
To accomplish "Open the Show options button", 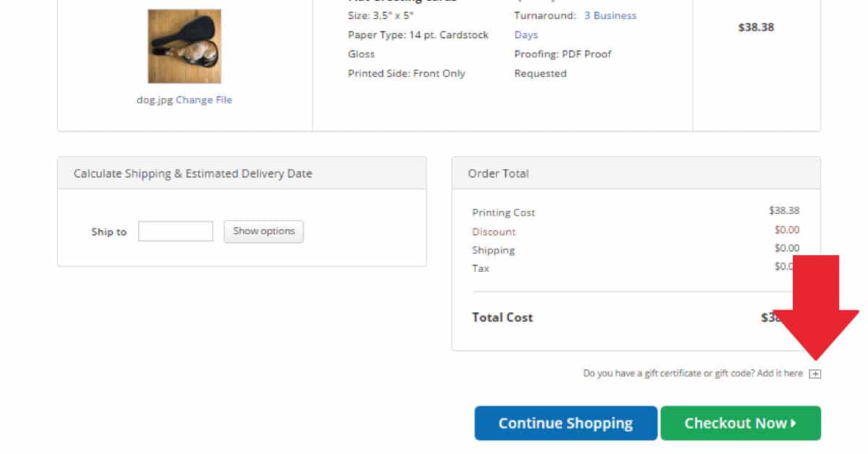I will click(x=263, y=231).
